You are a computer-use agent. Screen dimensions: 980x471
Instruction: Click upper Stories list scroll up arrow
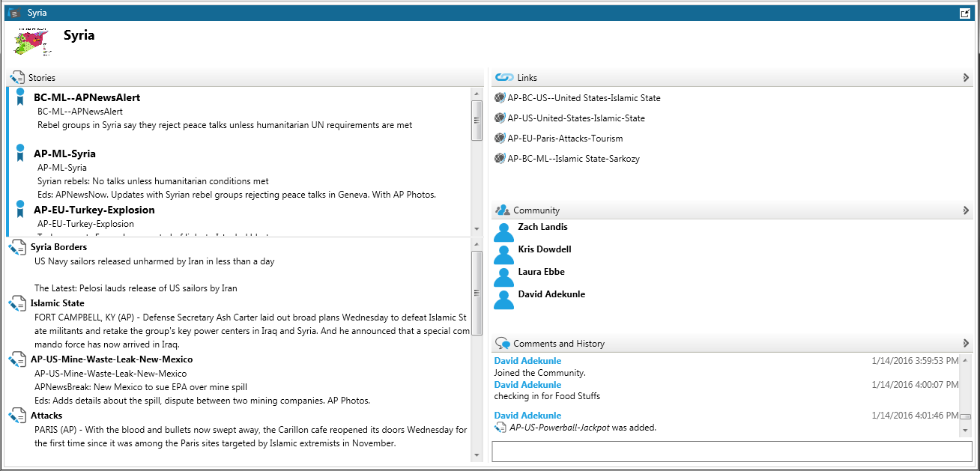tap(477, 94)
